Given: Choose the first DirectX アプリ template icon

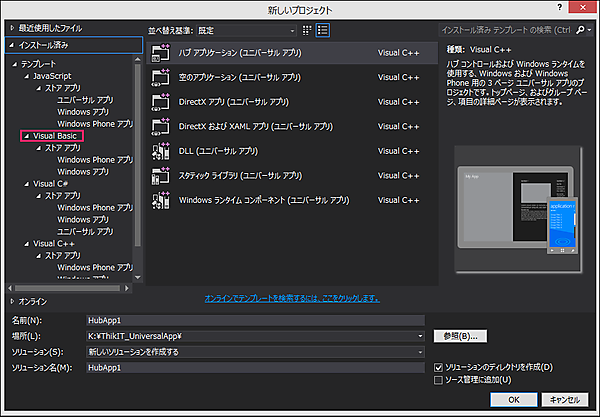Looking at the screenshot, I should [x=160, y=101].
